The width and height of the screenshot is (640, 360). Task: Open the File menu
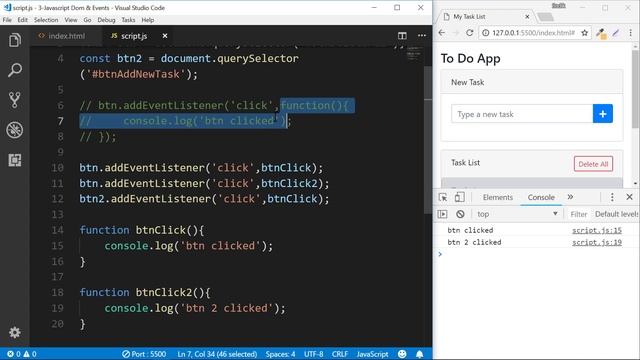pyautogui.click(x=7, y=20)
